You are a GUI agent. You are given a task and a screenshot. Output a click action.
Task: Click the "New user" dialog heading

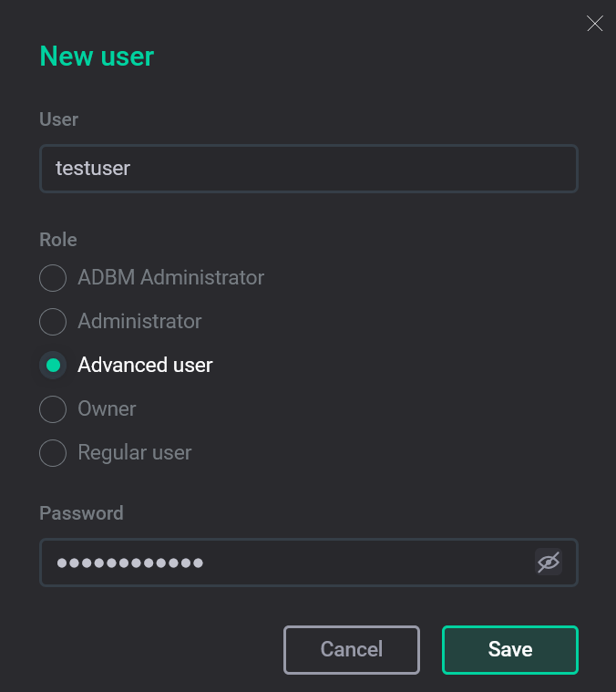point(97,57)
